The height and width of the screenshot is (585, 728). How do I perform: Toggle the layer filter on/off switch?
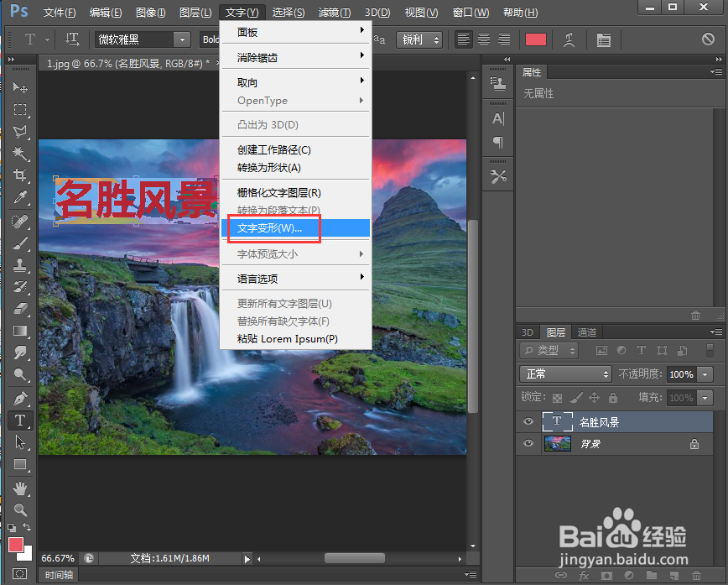click(x=710, y=350)
